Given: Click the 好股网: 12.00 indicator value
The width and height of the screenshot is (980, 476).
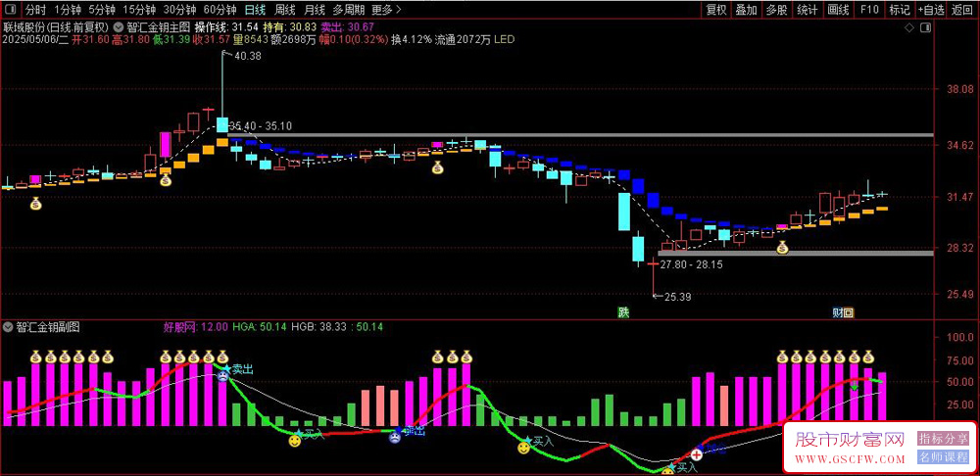Looking at the screenshot, I should [x=195, y=327].
